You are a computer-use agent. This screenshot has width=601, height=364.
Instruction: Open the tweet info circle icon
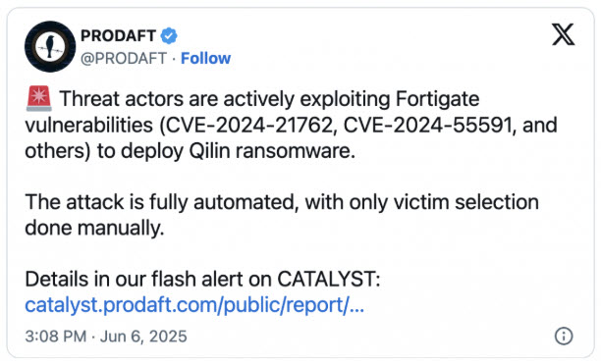(x=564, y=337)
